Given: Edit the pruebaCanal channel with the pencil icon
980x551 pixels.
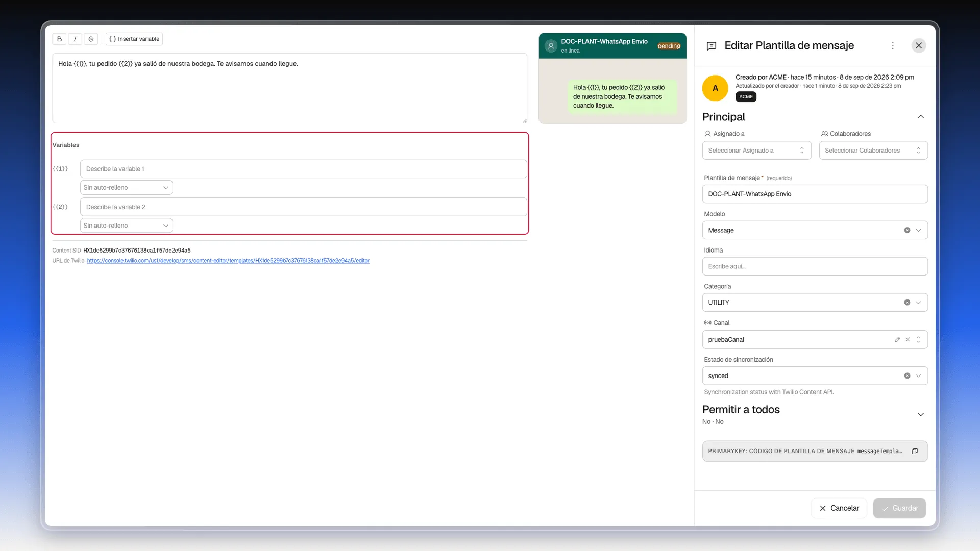Looking at the screenshot, I should [897, 340].
